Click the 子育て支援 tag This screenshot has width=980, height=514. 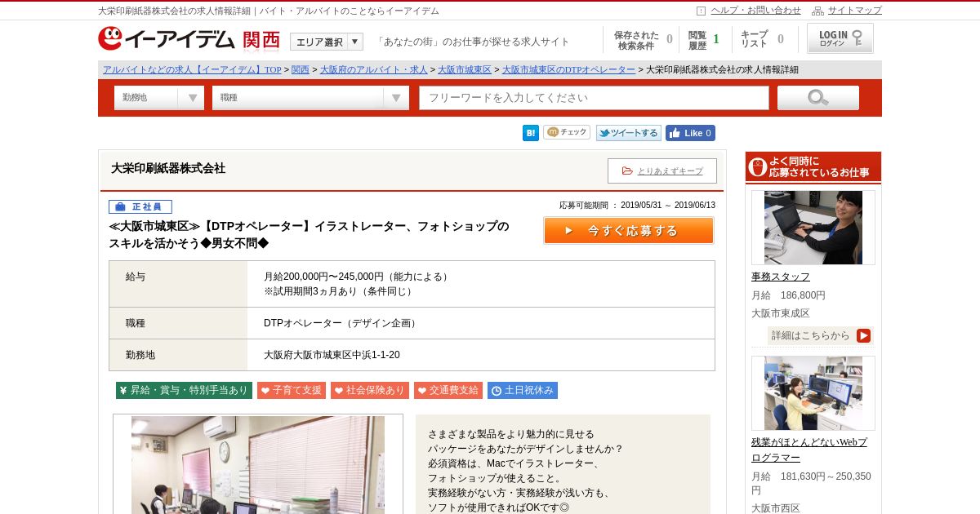[x=292, y=390]
